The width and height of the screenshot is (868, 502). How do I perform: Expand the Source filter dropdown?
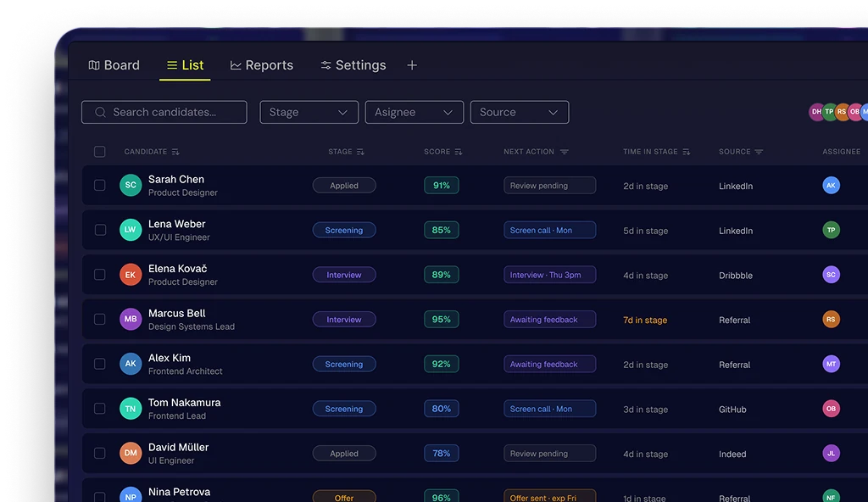pyautogui.click(x=520, y=112)
